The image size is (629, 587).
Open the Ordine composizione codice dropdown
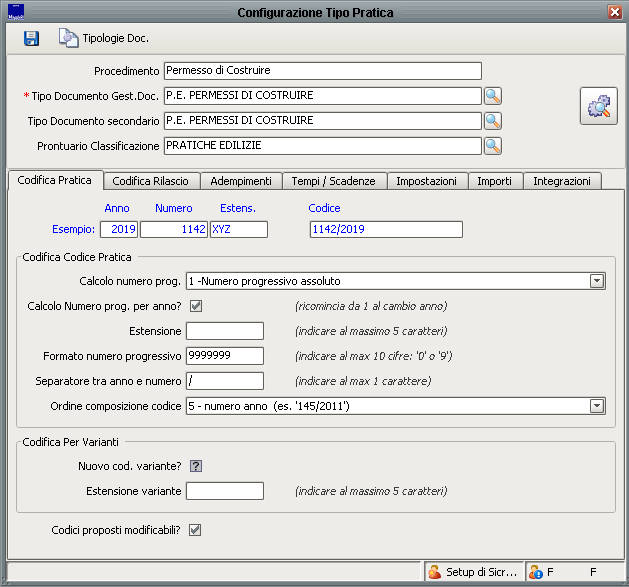tap(597, 406)
